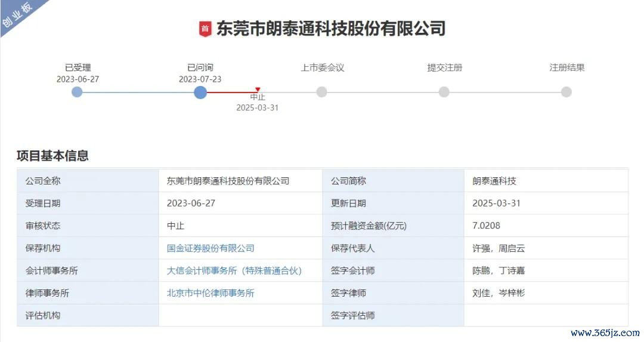Click the 7.0208 financing amount value
644x342 pixels.
[487, 226]
